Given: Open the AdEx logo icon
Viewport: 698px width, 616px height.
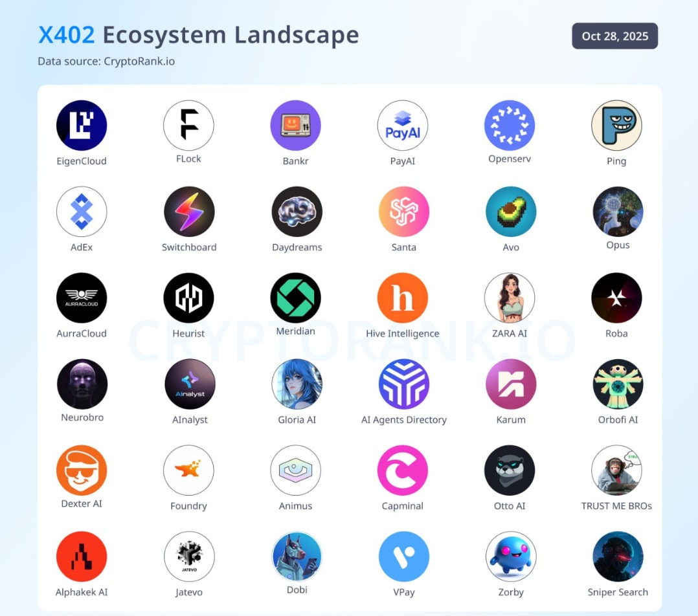Looking at the screenshot, I should tap(82, 212).
